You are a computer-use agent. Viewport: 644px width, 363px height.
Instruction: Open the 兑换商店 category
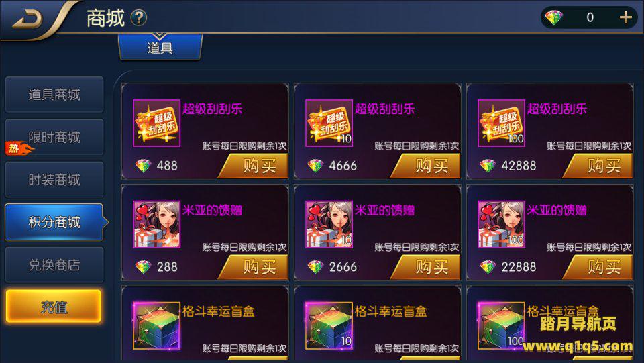point(54,265)
